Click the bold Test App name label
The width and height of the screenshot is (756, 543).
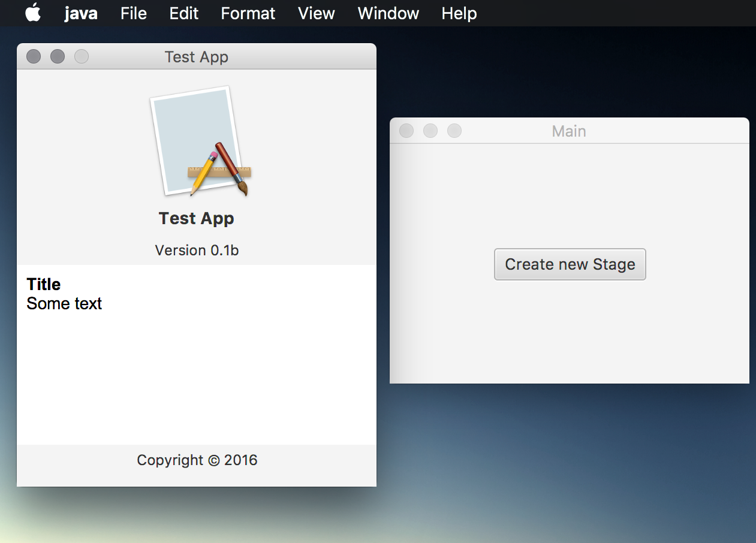(x=197, y=219)
